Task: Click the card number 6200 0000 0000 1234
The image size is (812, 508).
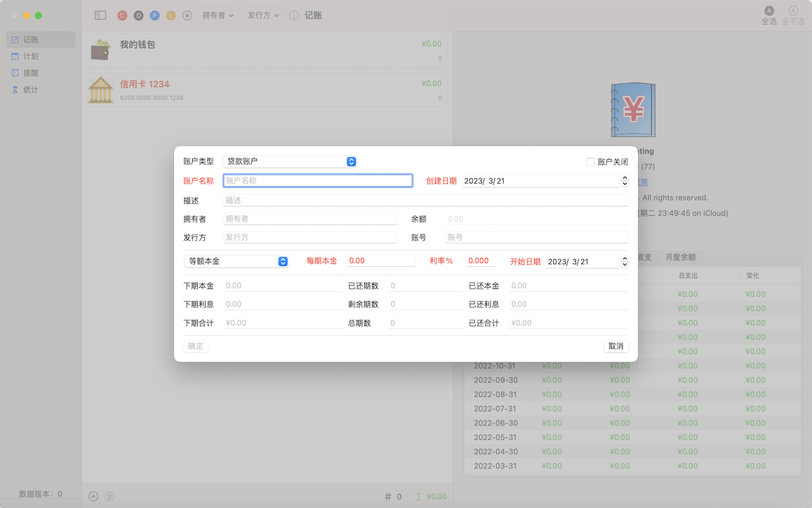Action: point(152,98)
